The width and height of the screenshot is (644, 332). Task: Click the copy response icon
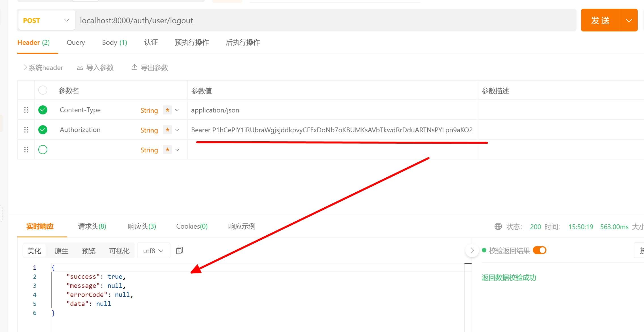180,250
